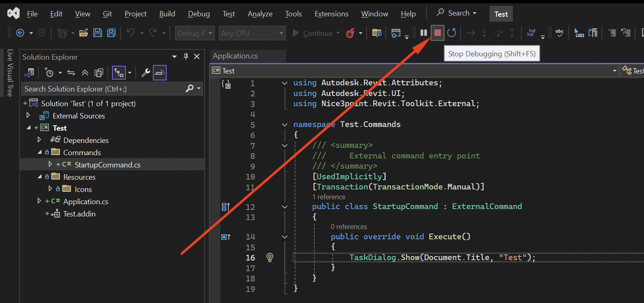
Task: Click the '1 reference' CodeLens link
Action: pyautogui.click(x=329, y=197)
